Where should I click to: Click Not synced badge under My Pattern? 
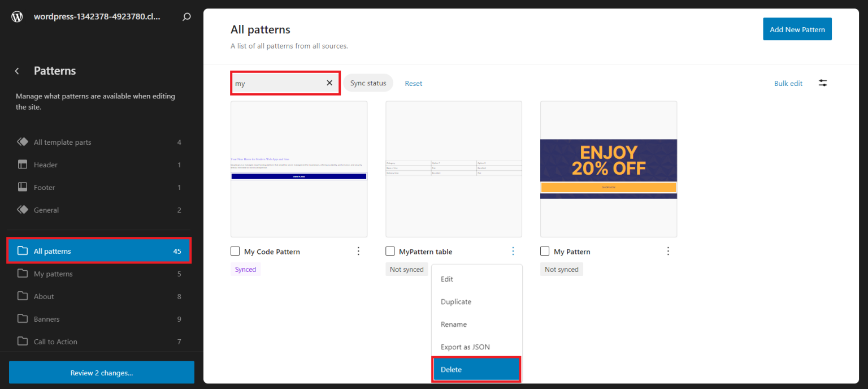click(x=561, y=270)
